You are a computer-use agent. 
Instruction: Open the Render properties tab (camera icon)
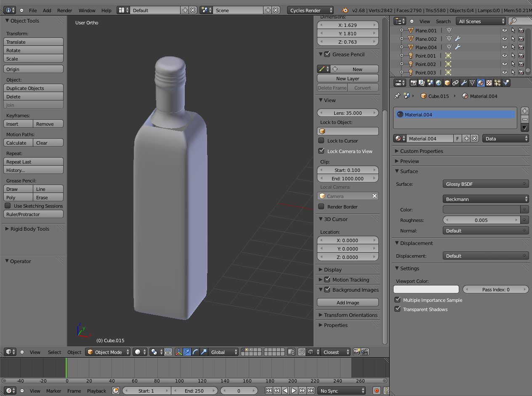coord(413,83)
